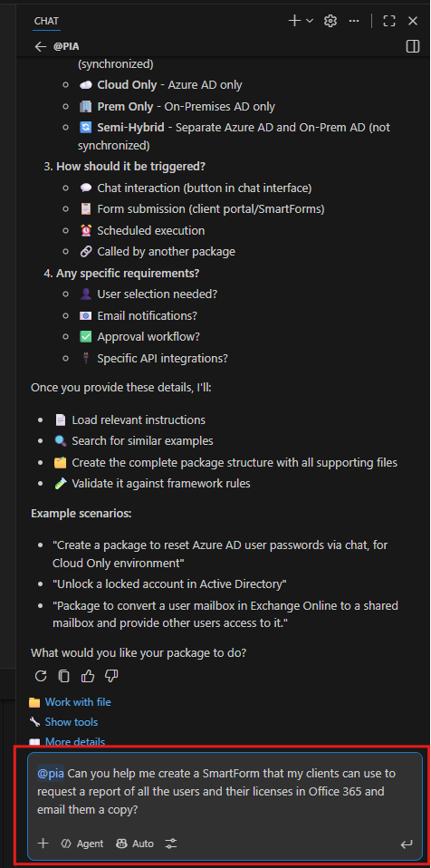Open new chat options dropdown arrow
The image size is (431, 868).
click(x=310, y=21)
